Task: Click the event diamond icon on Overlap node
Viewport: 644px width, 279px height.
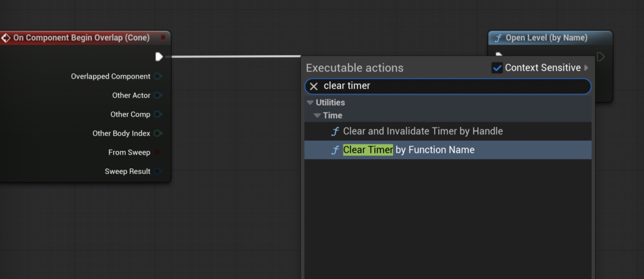Action: pos(6,38)
